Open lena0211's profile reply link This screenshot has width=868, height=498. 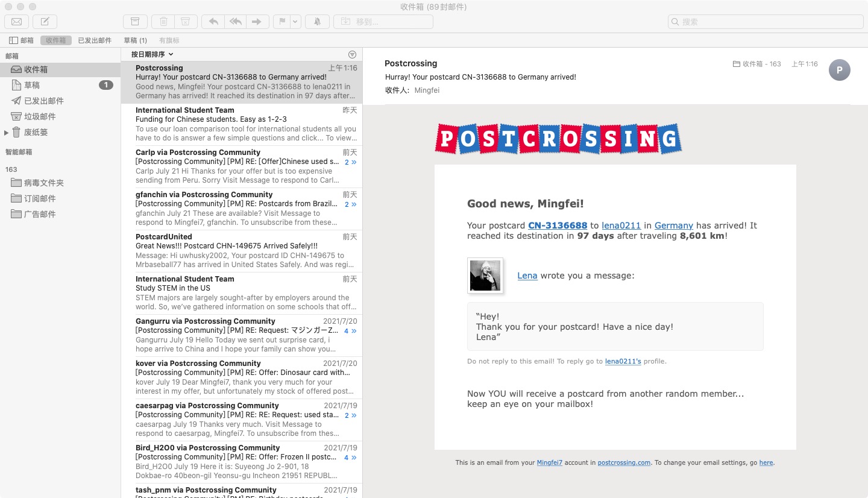(623, 361)
